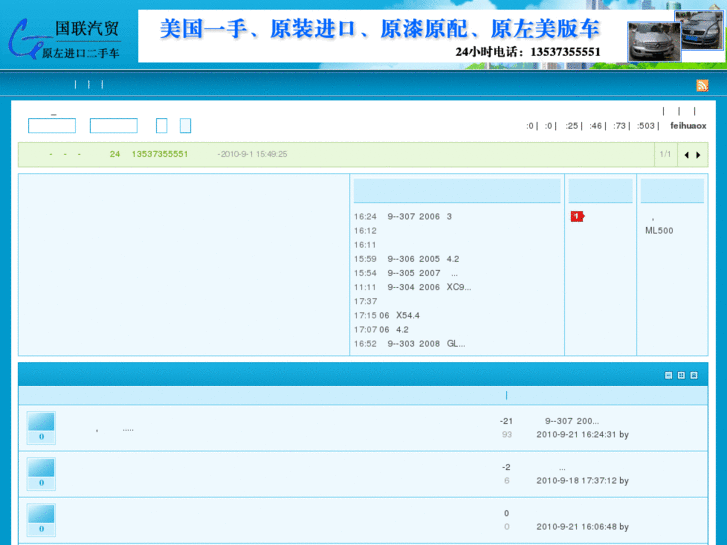Open the ML500 entry in the right column
The width and height of the screenshot is (727, 545).
659,231
